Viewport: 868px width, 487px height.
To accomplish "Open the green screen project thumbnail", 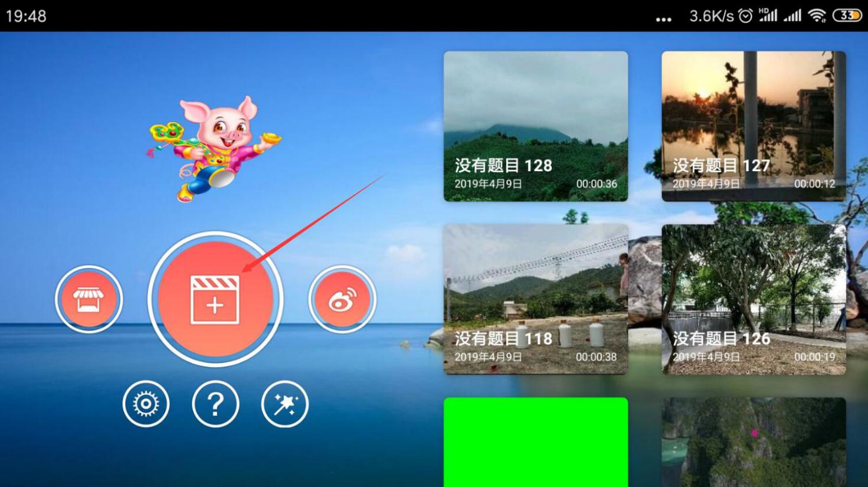I will coord(536,442).
